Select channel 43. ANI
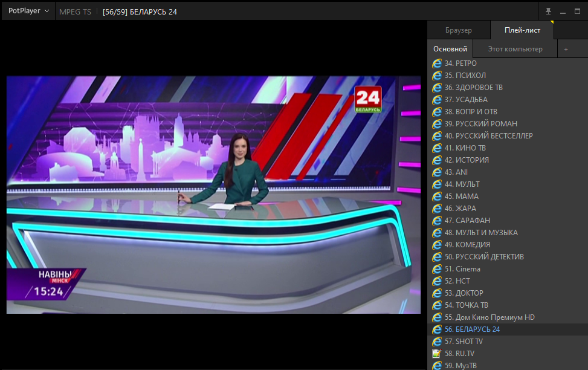 pyautogui.click(x=508, y=172)
